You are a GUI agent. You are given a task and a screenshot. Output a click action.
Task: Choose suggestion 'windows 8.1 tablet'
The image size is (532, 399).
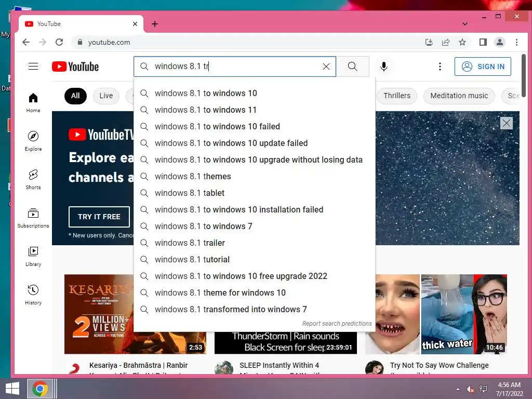255,193
